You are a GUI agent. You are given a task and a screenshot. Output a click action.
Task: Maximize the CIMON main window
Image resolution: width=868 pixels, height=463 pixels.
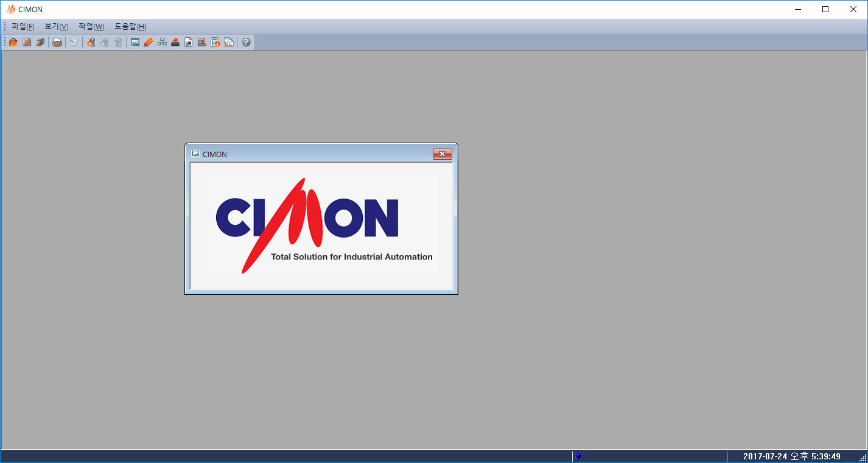825,9
